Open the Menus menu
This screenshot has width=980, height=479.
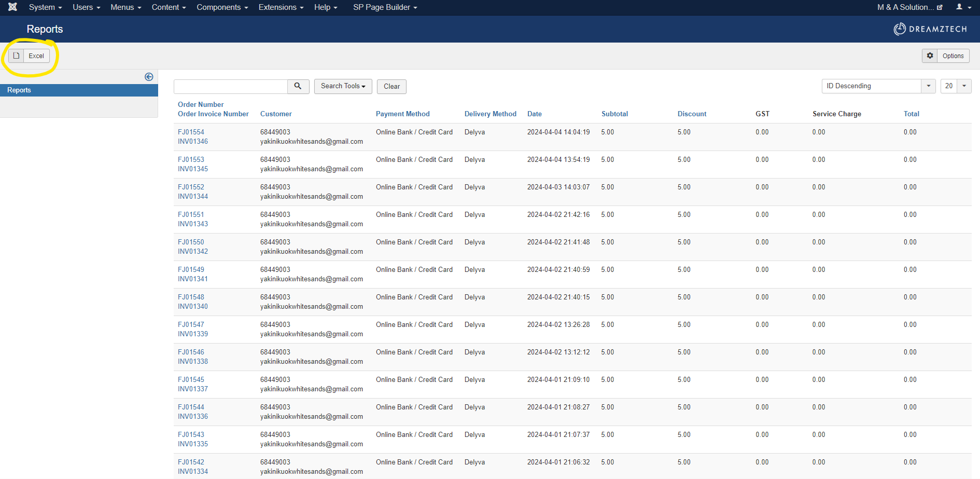click(x=125, y=7)
